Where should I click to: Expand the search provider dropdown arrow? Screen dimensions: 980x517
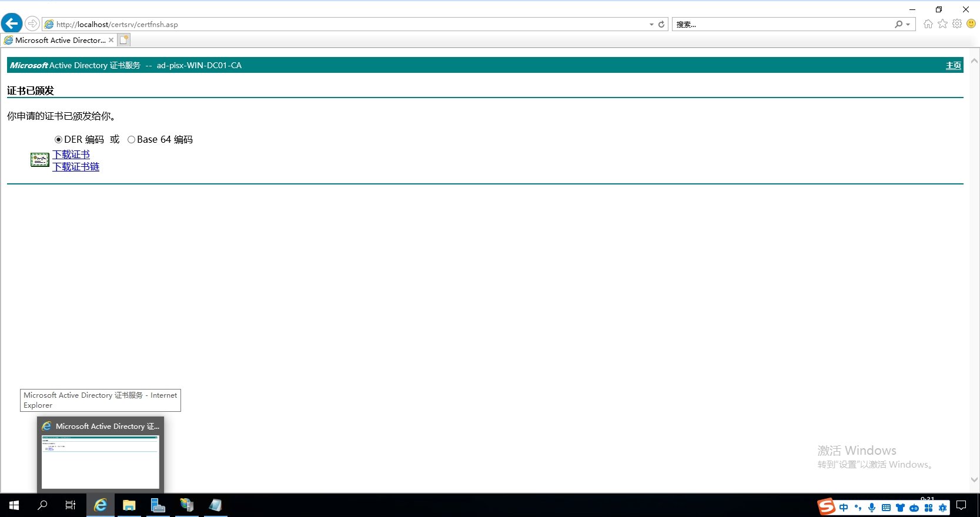coord(908,25)
